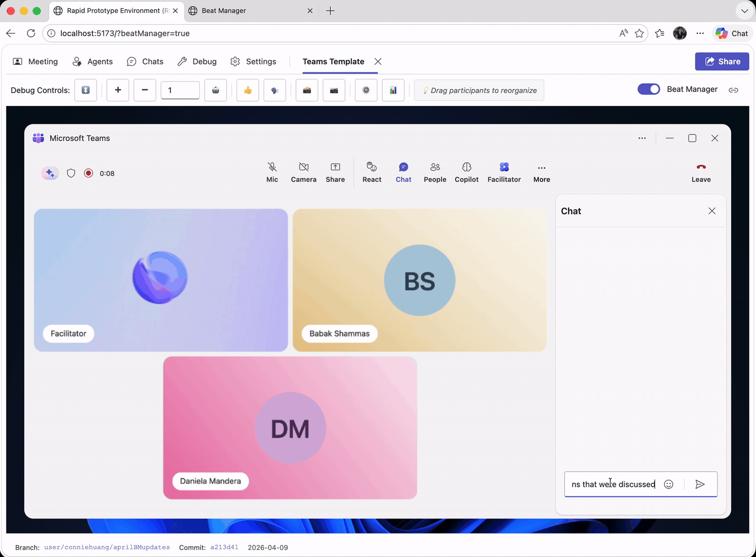This screenshot has width=756, height=557.
Task: Click the red recording indicator
Action: point(89,173)
